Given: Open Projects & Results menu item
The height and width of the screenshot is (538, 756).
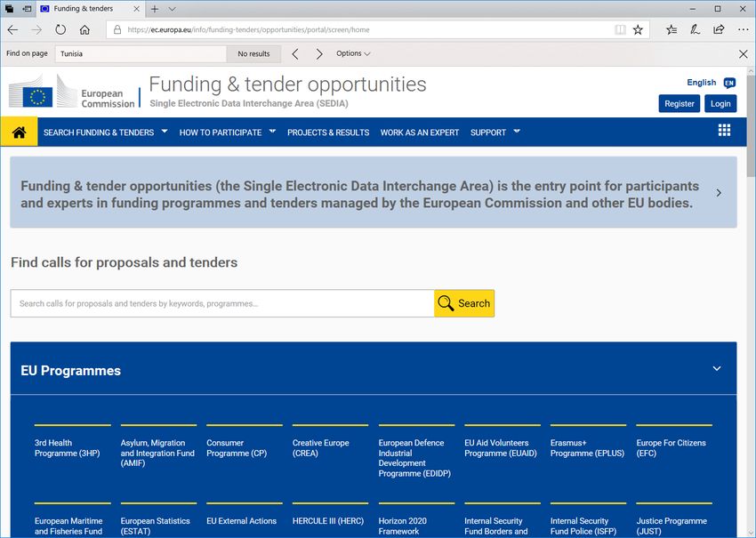Looking at the screenshot, I should coord(328,132).
